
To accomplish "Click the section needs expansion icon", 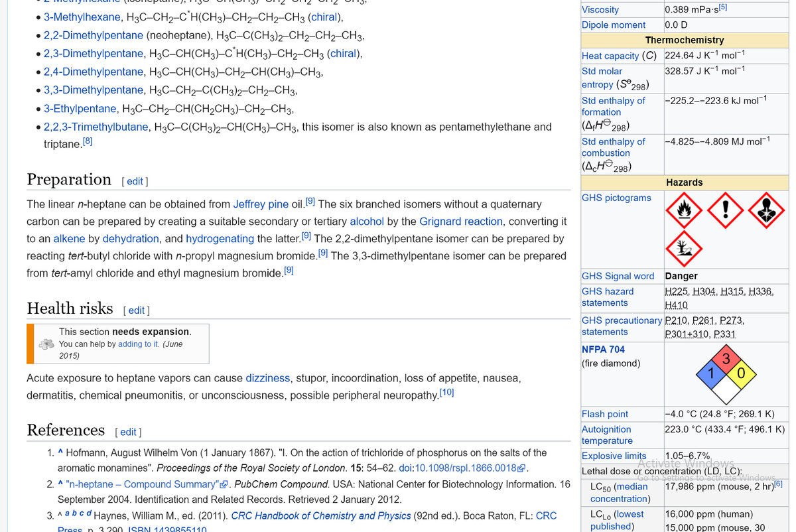I will point(46,344).
